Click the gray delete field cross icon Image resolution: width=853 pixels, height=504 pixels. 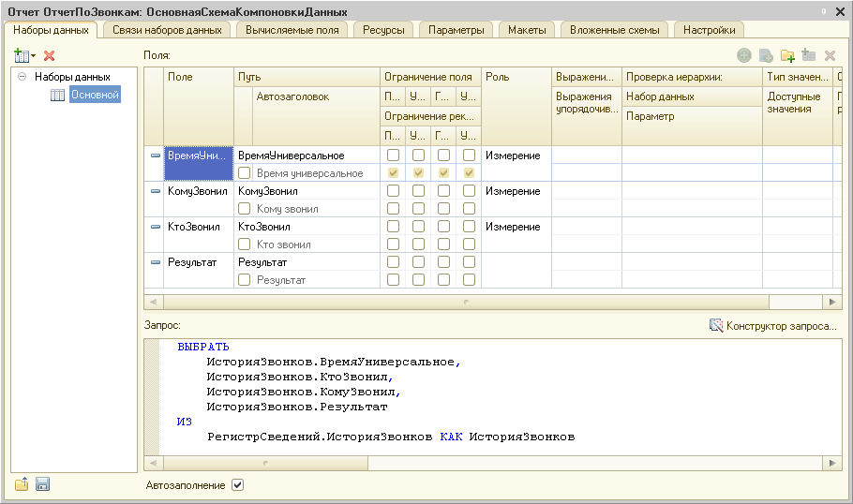[830, 55]
